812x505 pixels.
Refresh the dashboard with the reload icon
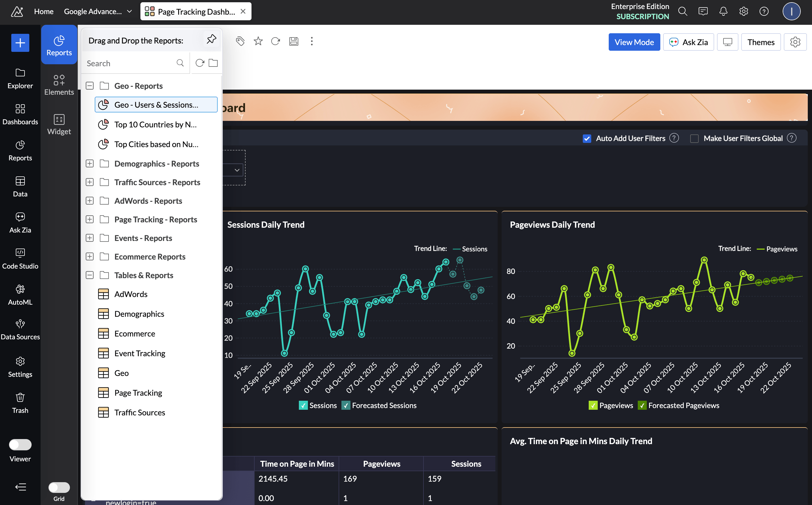(275, 41)
